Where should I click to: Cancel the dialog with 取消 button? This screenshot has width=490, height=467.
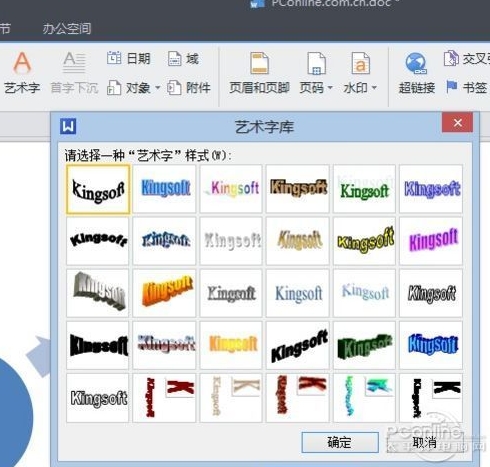tap(425, 442)
